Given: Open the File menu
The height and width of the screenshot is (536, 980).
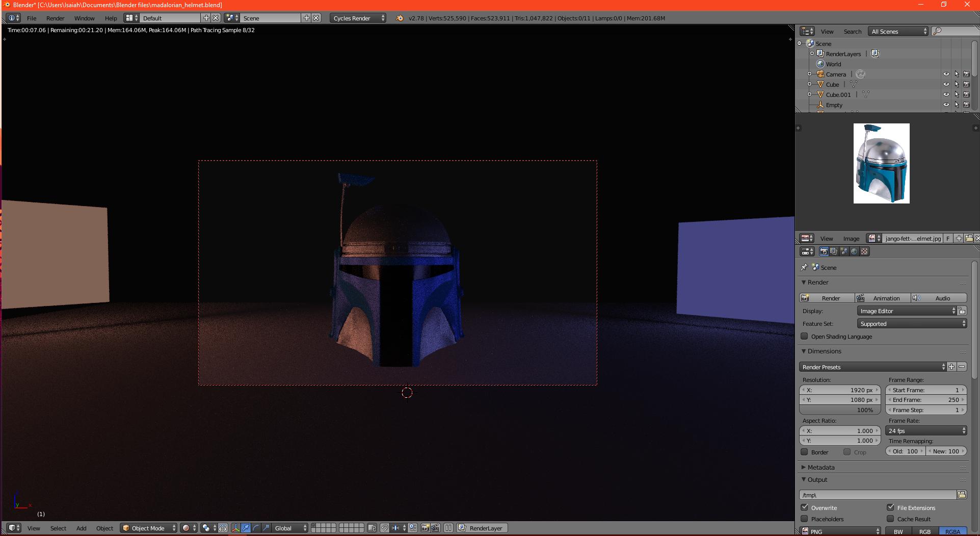Looking at the screenshot, I should point(32,18).
